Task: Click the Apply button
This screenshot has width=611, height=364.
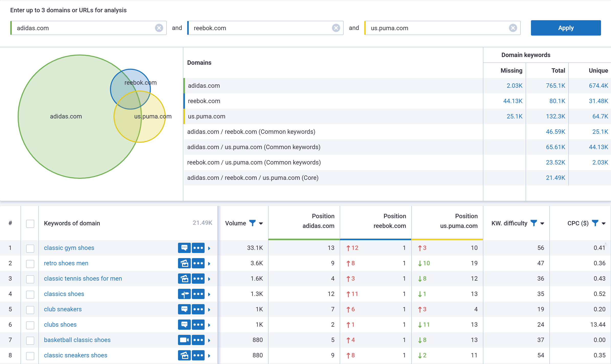Action: coord(565,28)
